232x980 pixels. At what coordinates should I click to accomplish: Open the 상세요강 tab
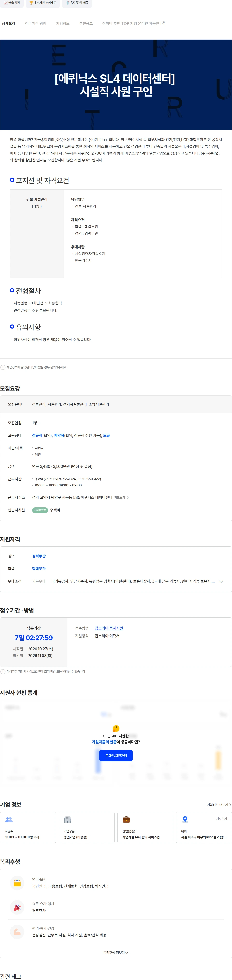pyautogui.click(x=9, y=23)
